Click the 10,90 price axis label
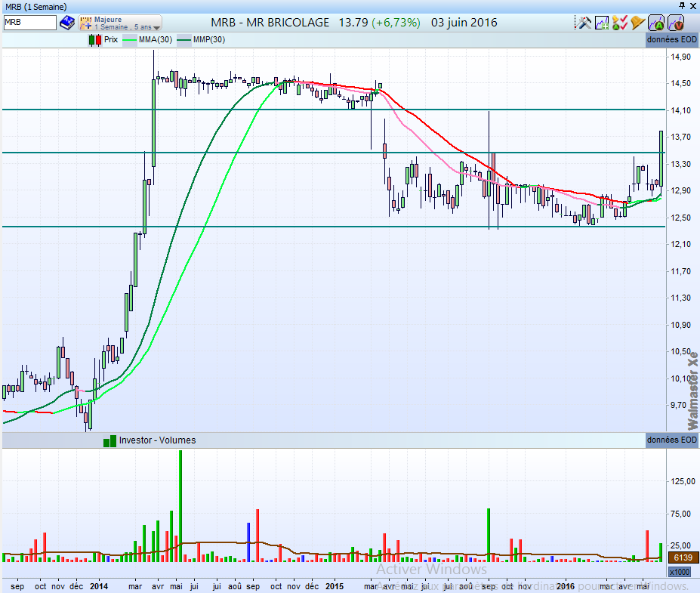The image size is (700, 593). coord(681,325)
